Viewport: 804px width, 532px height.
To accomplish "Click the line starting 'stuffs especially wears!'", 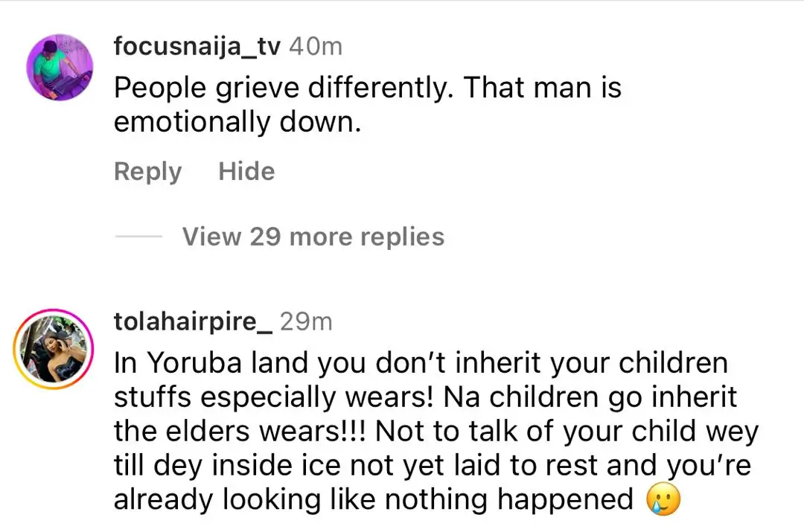I will tap(424, 397).
